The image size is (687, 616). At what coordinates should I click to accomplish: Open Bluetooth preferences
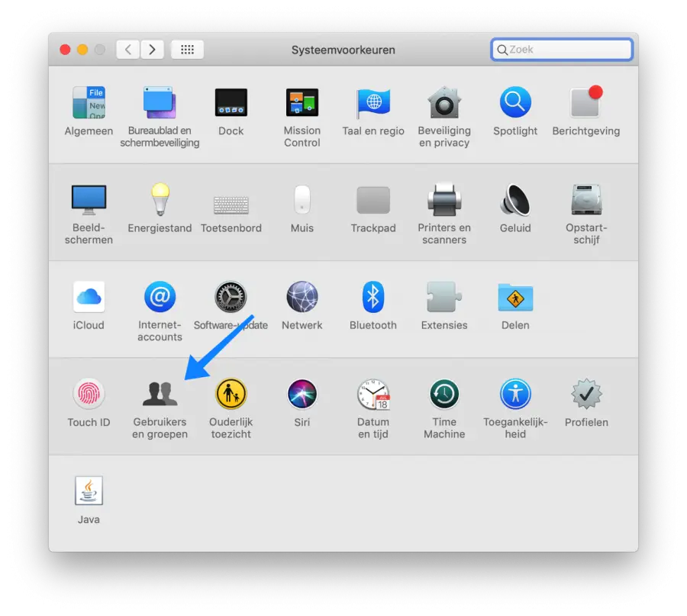tap(373, 297)
